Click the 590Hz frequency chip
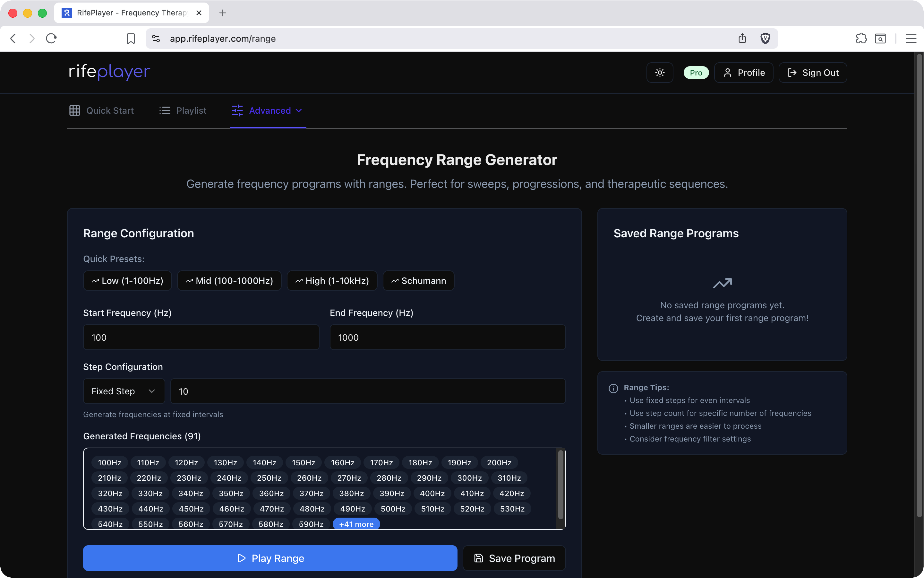The height and width of the screenshot is (578, 924). pos(311,524)
